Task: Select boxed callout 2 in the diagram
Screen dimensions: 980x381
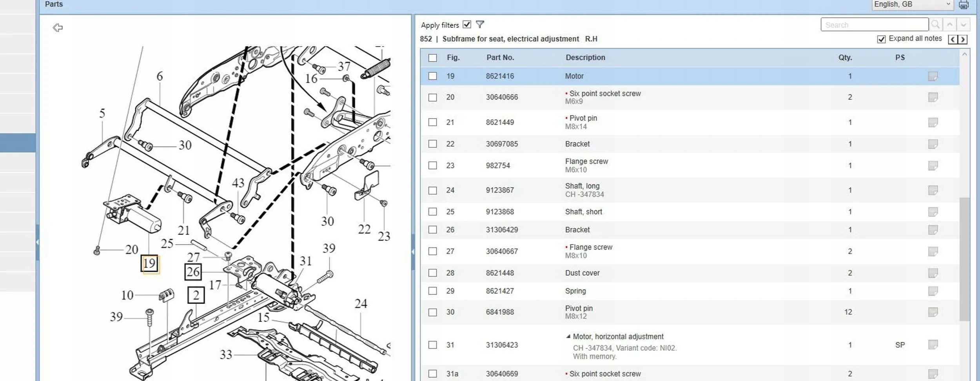Action: click(x=196, y=295)
